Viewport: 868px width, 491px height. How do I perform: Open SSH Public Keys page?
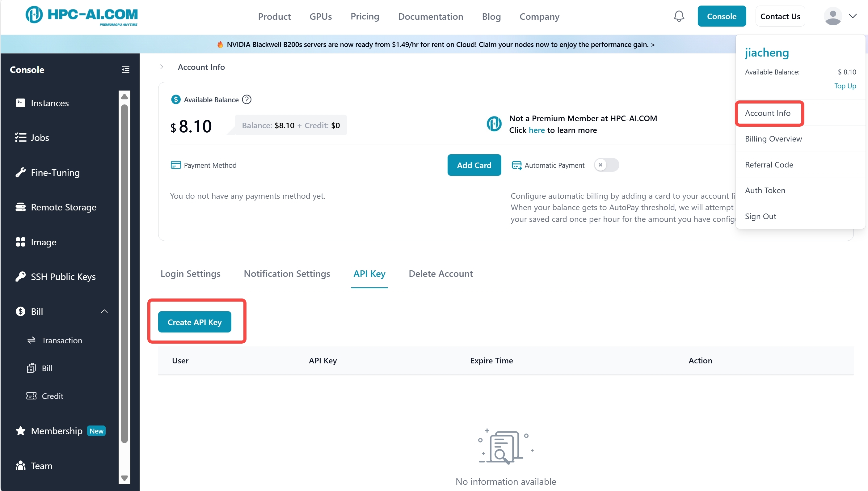click(x=63, y=277)
